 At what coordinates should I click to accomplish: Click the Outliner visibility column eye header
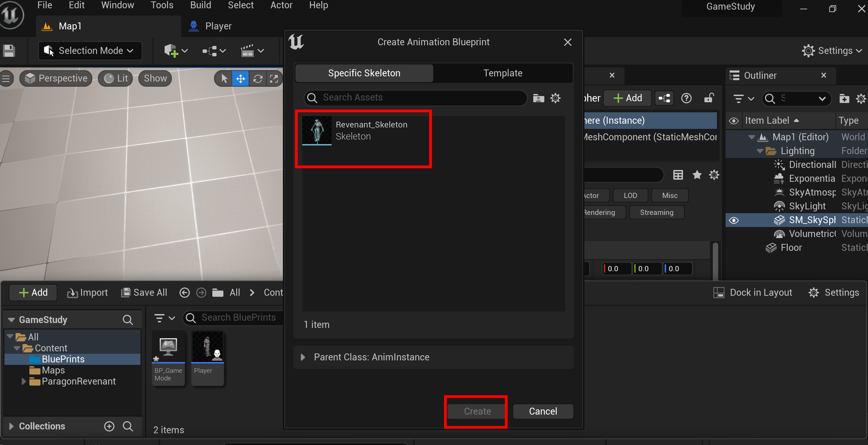(734, 121)
